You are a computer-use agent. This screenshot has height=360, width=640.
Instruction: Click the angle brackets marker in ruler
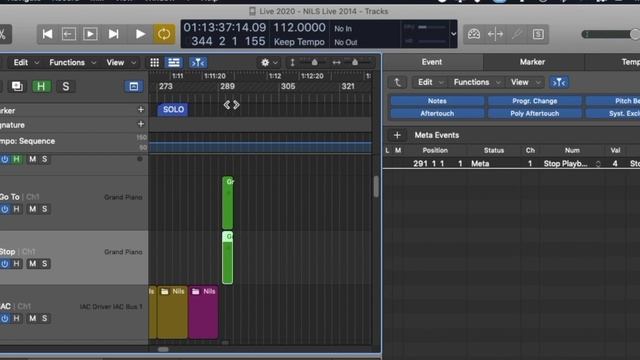(231, 105)
